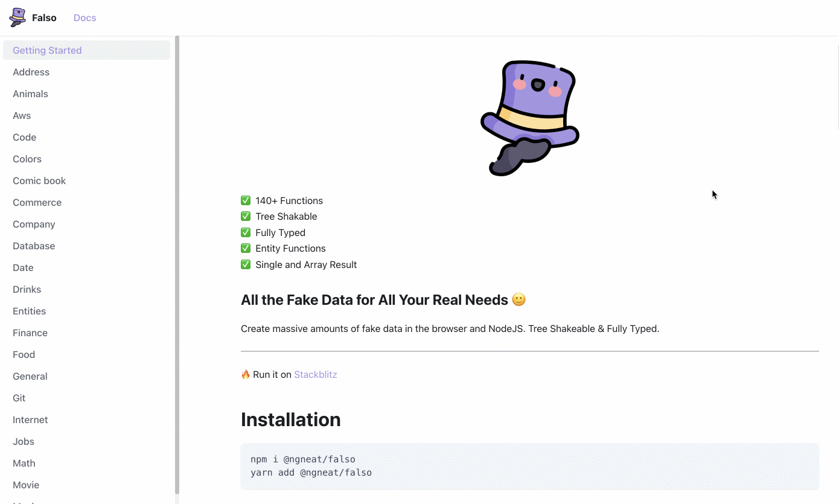Click the smiley emoji after Real Needs heading

pos(518,299)
